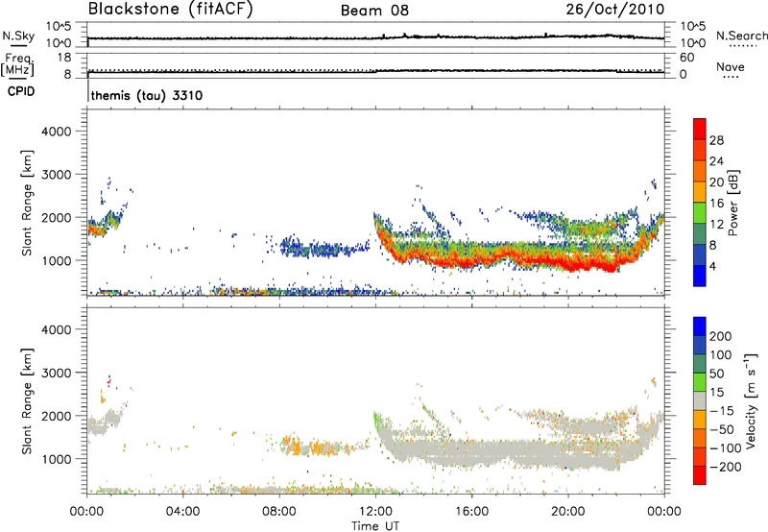Click the "N.Search" legend label

click(741, 36)
